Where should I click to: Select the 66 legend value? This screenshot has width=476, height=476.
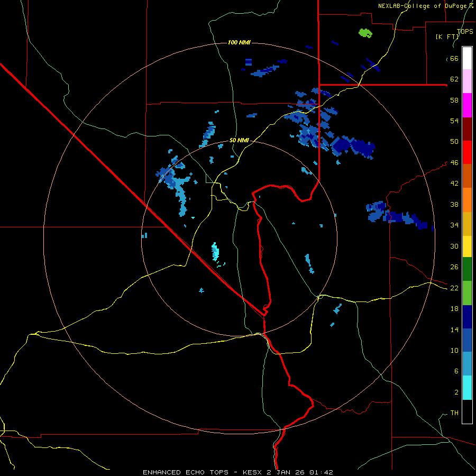[454, 58]
